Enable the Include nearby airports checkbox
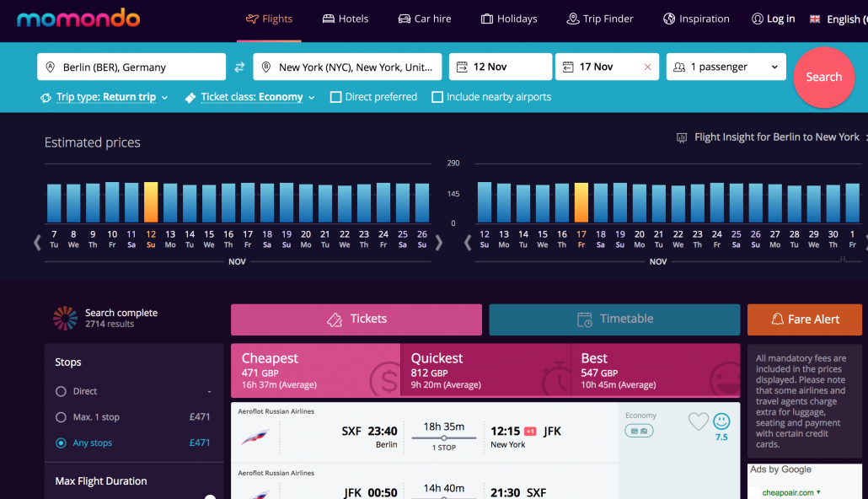The width and height of the screenshot is (868, 499). (x=437, y=97)
